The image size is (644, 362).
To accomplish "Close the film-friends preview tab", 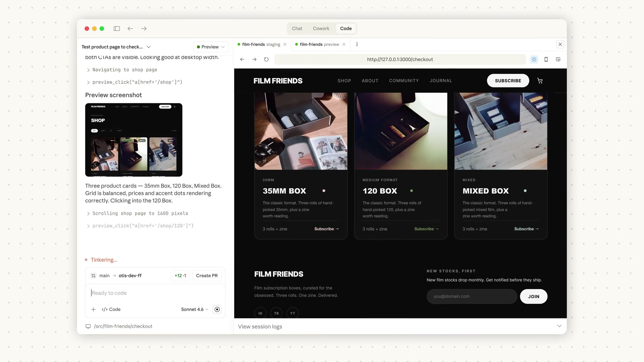I will click(344, 44).
